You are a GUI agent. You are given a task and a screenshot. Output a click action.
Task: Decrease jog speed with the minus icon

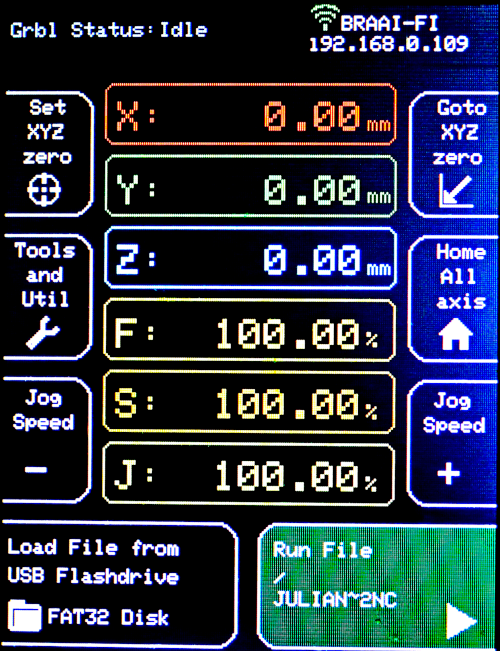tap(36, 470)
